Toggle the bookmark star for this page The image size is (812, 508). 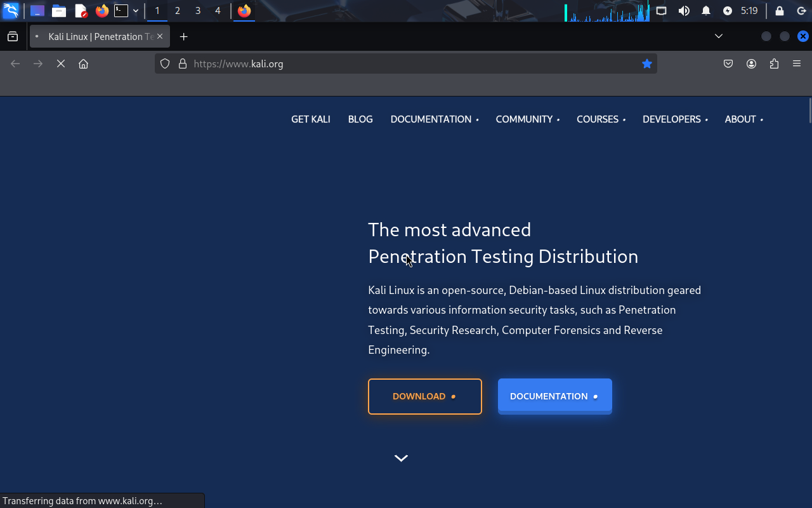click(647, 63)
